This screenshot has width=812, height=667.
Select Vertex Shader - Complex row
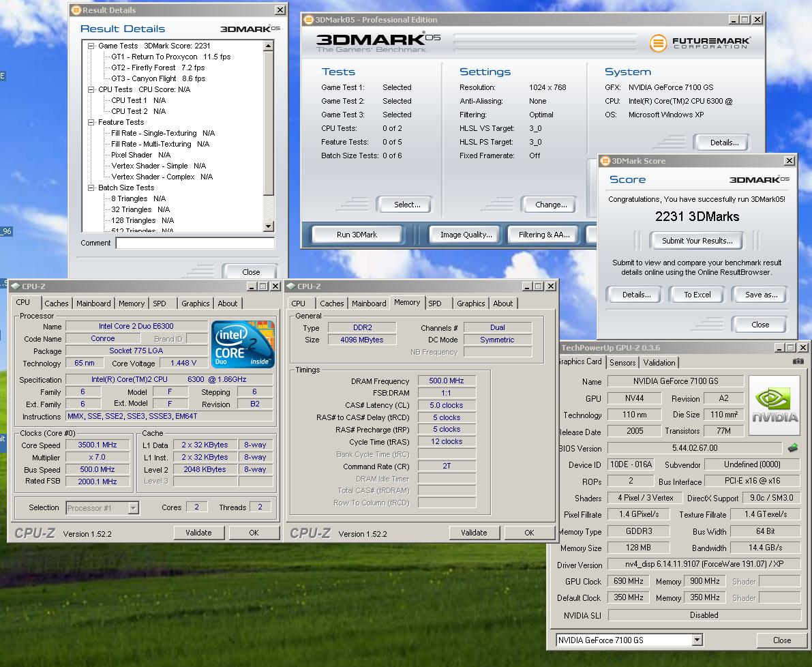162,177
